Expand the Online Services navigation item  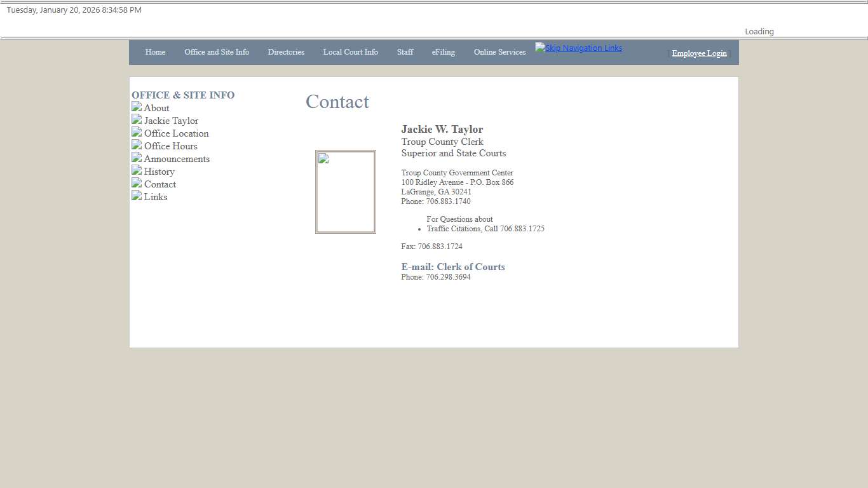click(x=499, y=52)
